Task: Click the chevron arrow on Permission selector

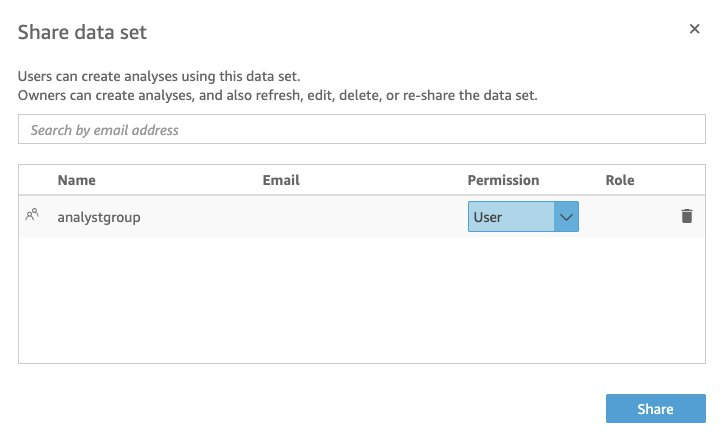Action: [566, 216]
